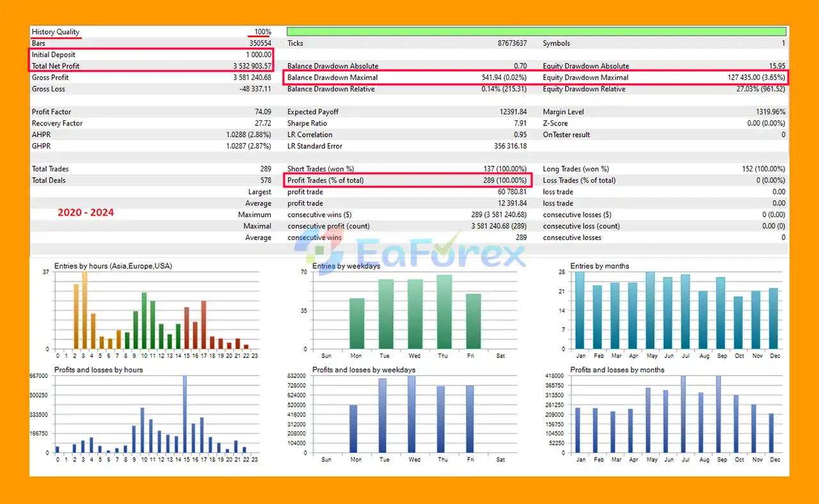
Task: Click the Sep bar in Profits by months
Action: tap(719, 414)
